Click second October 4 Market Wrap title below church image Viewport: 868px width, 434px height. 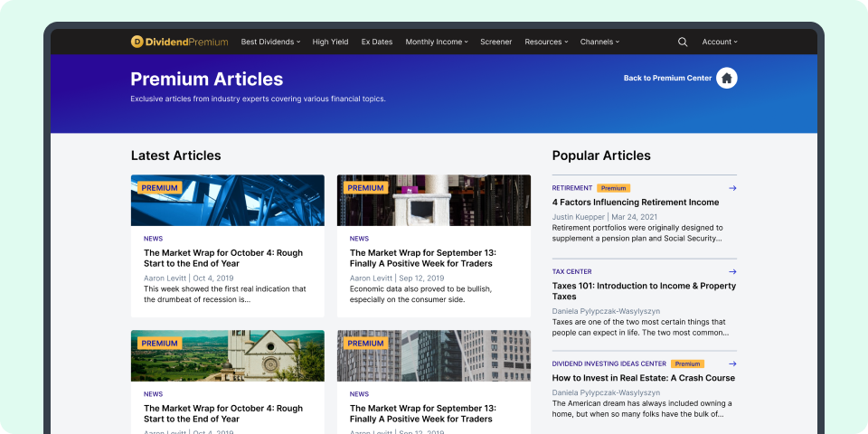click(x=223, y=413)
